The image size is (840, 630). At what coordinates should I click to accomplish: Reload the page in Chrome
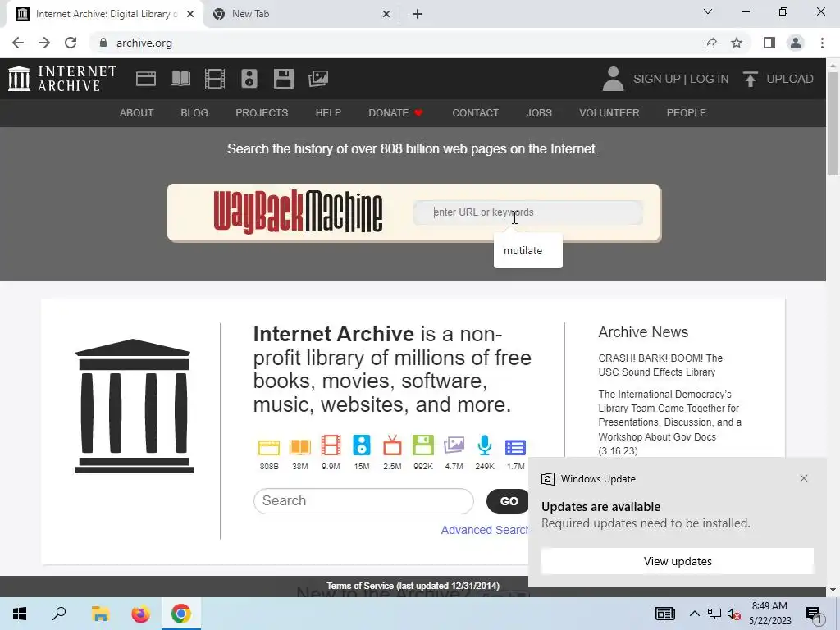(71, 43)
